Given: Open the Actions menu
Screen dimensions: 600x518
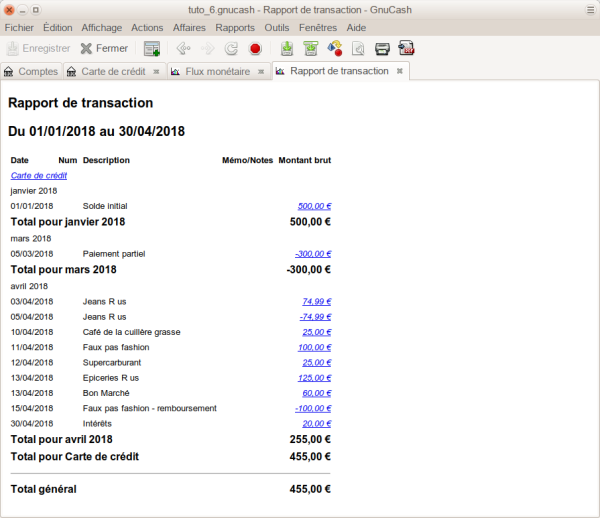Looking at the screenshot, I should 147,28.
